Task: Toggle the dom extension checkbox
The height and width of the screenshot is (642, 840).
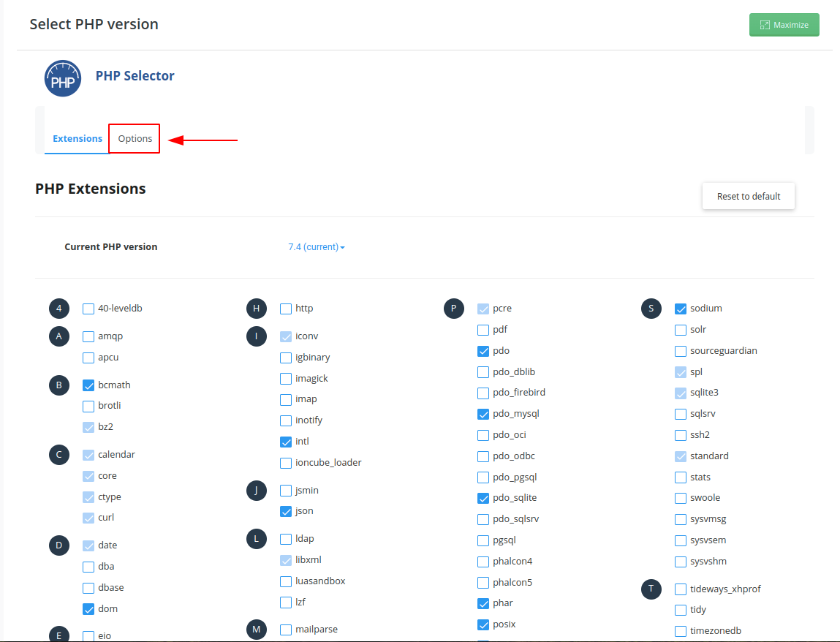Action: pyautogui.click(x=88, y=609)
